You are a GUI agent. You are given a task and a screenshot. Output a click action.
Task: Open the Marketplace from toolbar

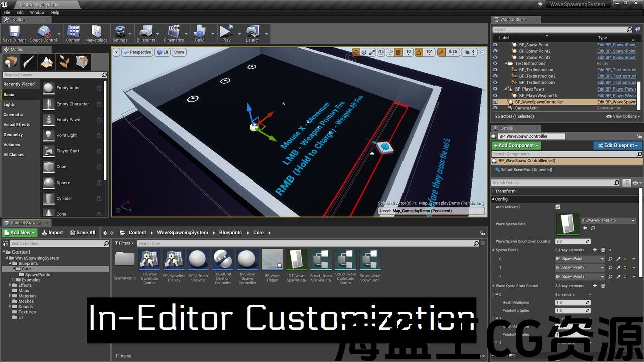pos(96,33)
